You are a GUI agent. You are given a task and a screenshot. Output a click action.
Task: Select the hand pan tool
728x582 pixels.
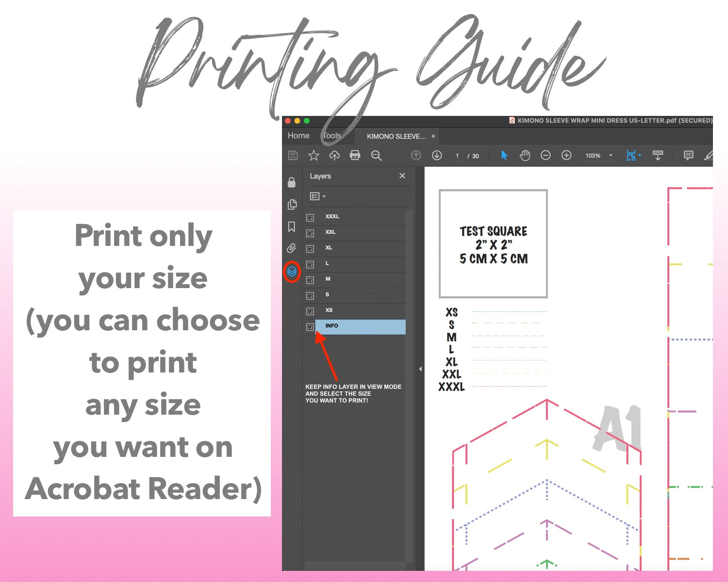coord(525,155)
